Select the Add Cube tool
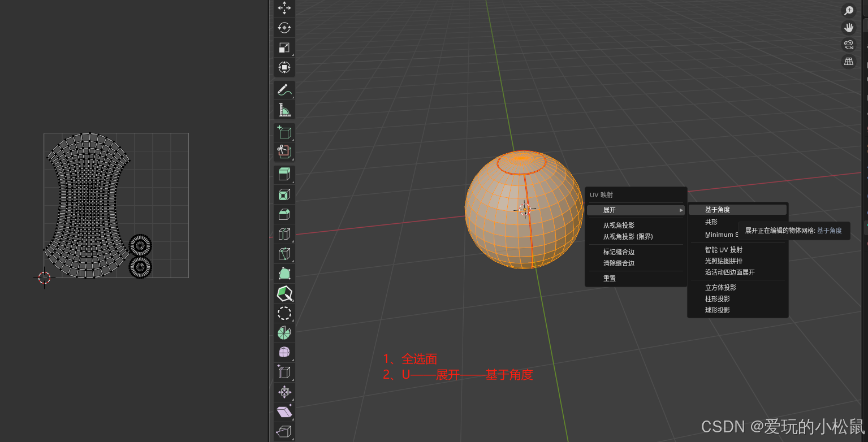868x442 pixels. point(284,132)
